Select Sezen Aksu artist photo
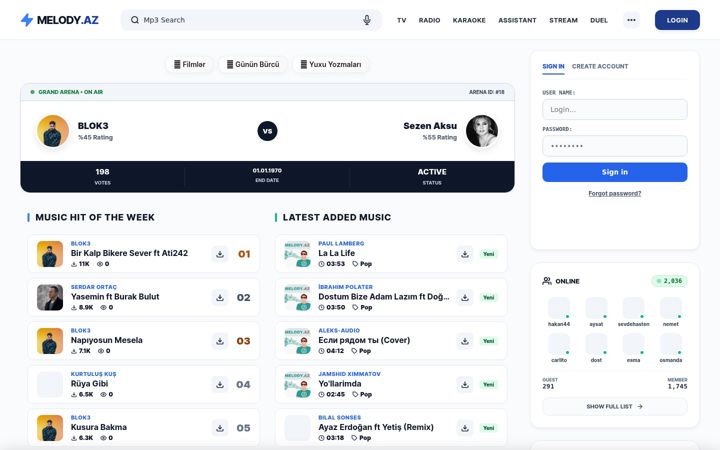Image resolution: width=720 pixels, height=450 pixels. click(x=482, y=131)
